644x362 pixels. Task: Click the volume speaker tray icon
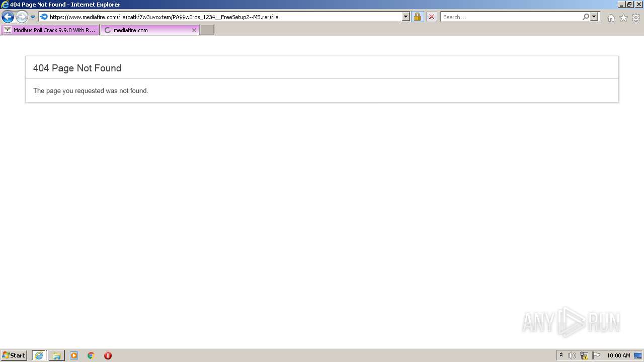click(x=572, y=355)
